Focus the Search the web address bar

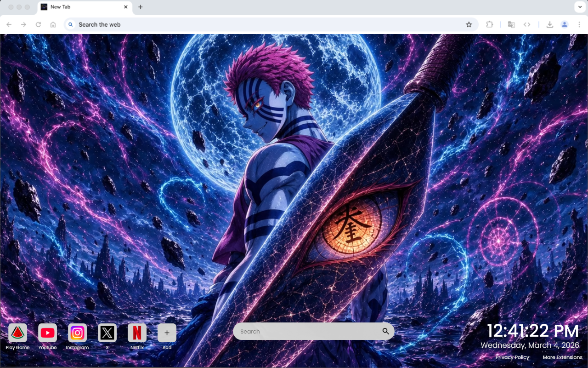pyautogui.click(x=271, y=24)
